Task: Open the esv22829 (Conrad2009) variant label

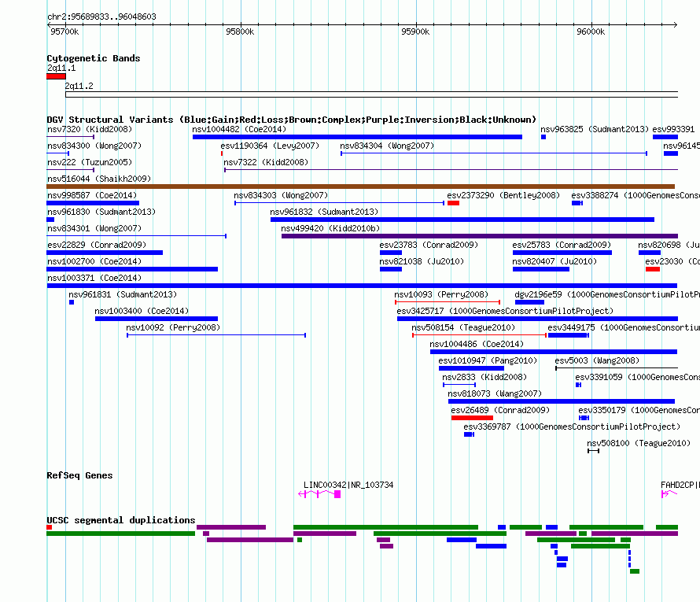Action: pyautogui.click(x=97, y=245)
